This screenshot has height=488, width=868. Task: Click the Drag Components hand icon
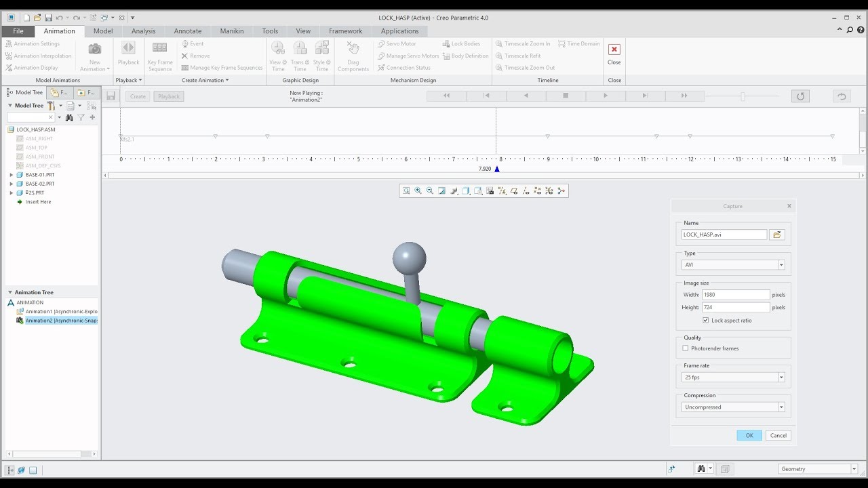pos(353,47)
